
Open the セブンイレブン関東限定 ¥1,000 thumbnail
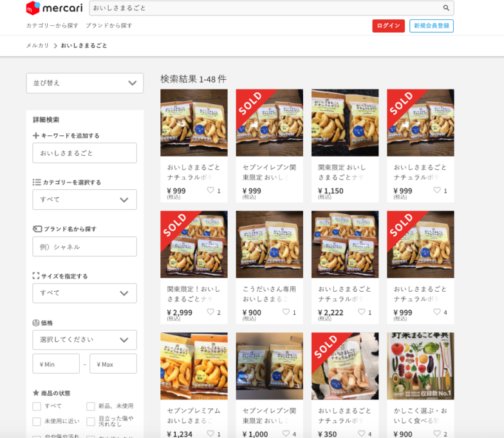pyautogui.click(x=269, y=366)
